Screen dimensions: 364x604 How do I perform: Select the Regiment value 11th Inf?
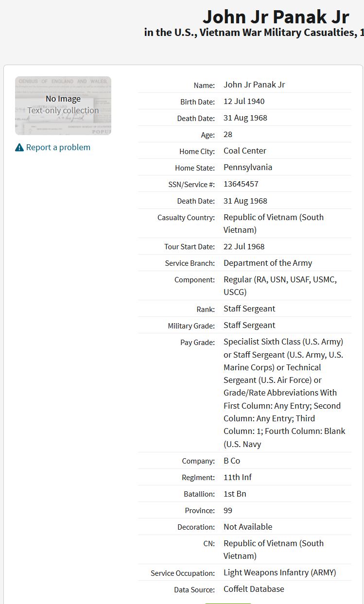pos(238,477)
